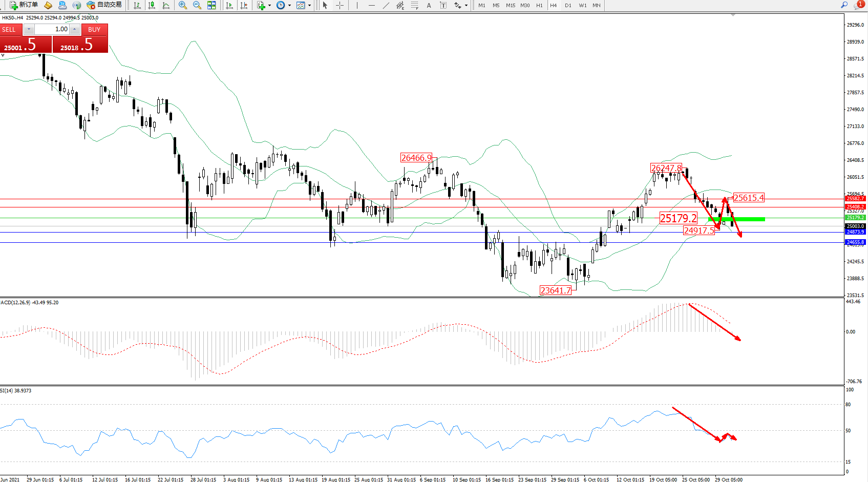Increase lot volume with the up arrow
Image resolution: width=868 pixels, height=482 pixels.
[x=75, y=29]
